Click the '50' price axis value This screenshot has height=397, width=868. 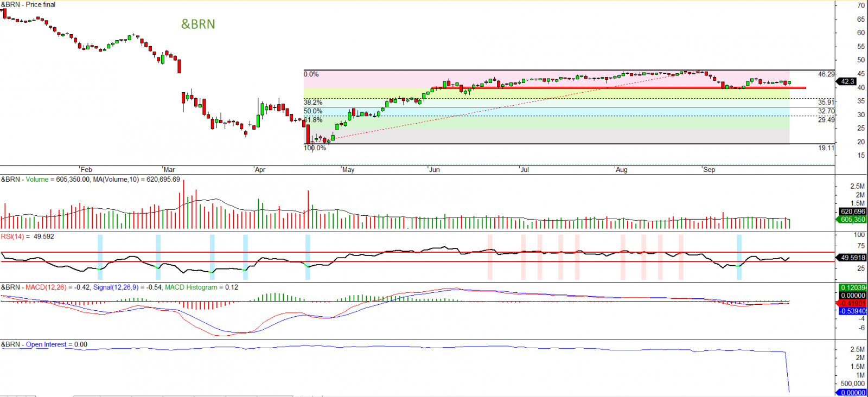(861, 60)
